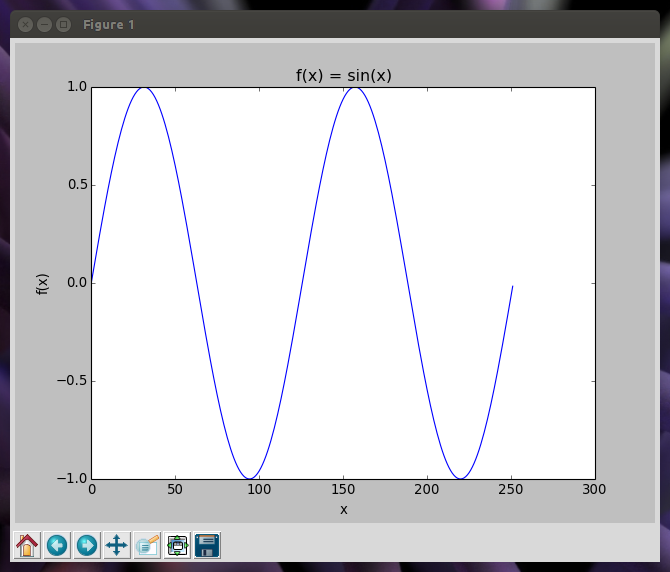Click the y-axis tick label −1.0

(72, 478)
